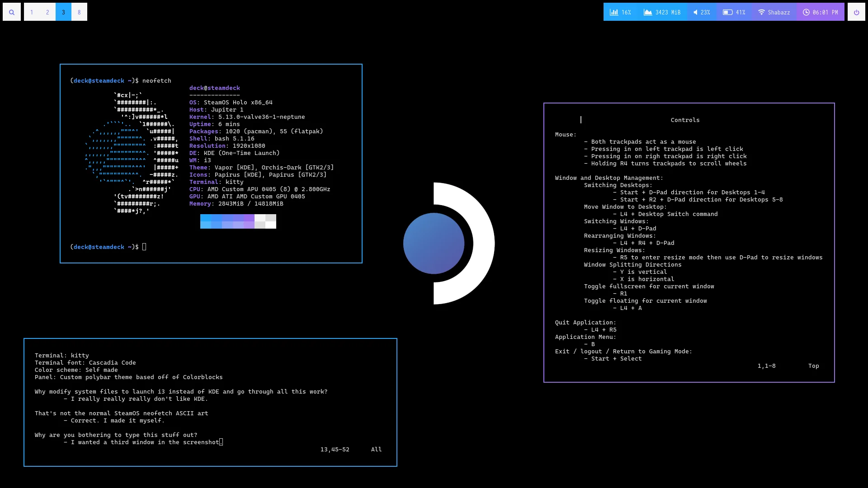Switch to workspace 1
This screenshot has width=868, height=488.
click(x=32, y=12)
